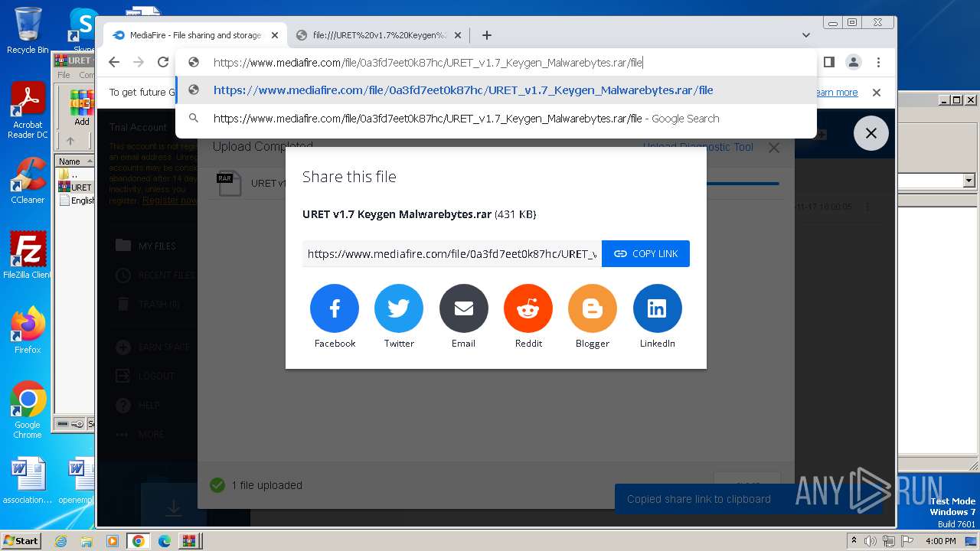Open Windows Explorer from taskbar
980x551 pixels.
point(87,541)
